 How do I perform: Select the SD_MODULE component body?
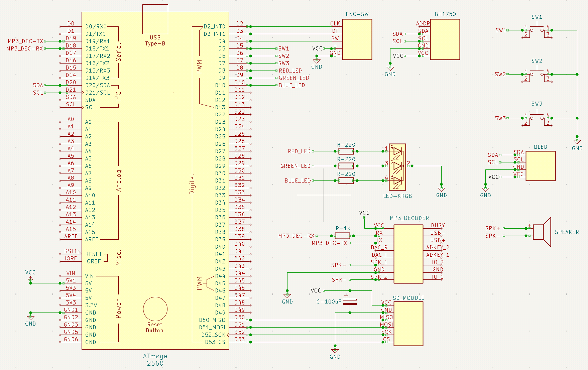(x=408, y=324)
